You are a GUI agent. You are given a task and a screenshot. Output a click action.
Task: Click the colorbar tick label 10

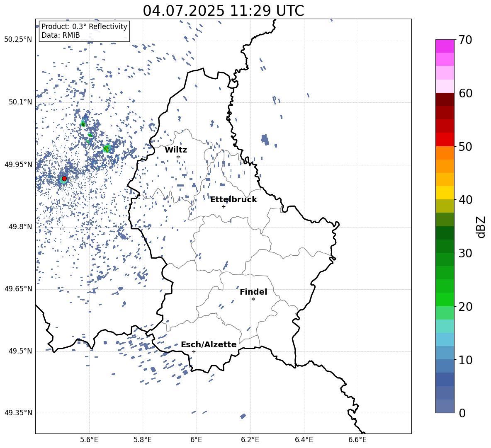(x=465, y=360)
